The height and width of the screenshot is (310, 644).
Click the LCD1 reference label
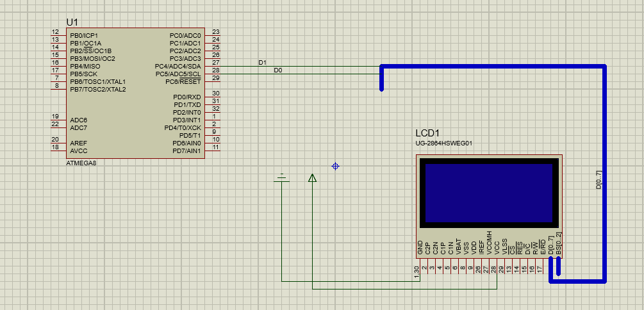coord(429,133)
